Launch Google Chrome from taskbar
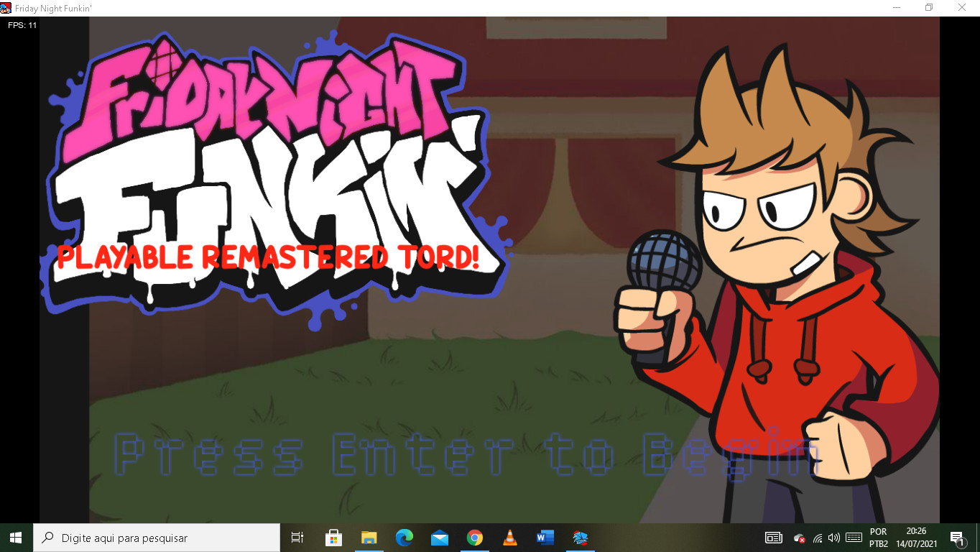 click(x=474, y=538)
